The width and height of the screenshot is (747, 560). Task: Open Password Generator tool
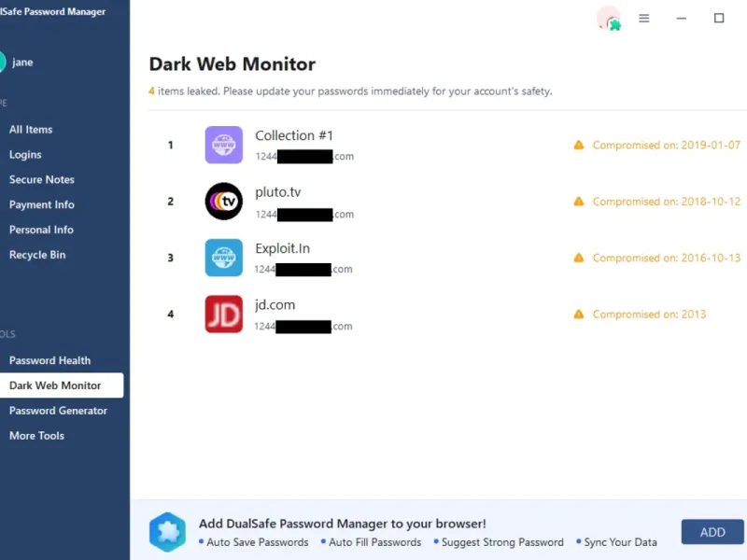tap(58, 411)
